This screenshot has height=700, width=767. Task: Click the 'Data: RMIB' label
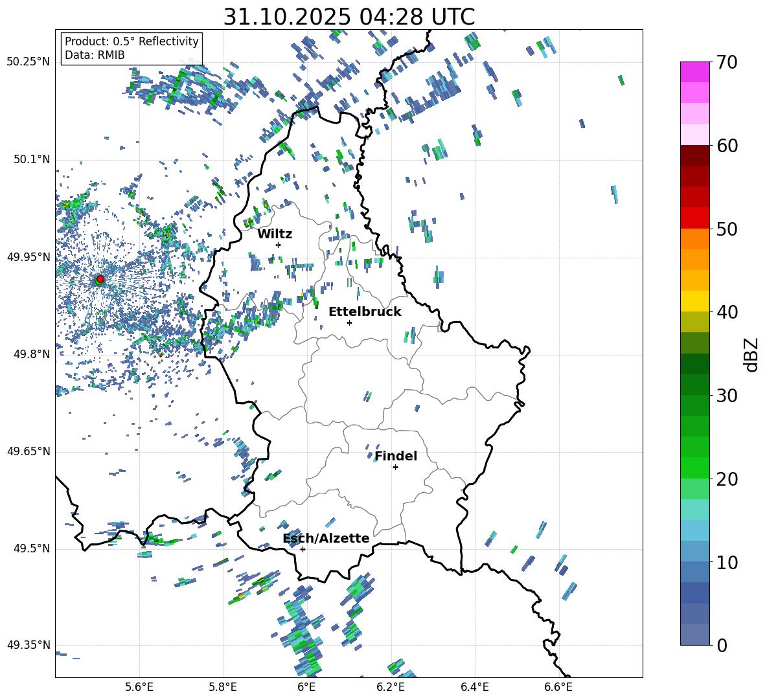(x=95, y=55)
